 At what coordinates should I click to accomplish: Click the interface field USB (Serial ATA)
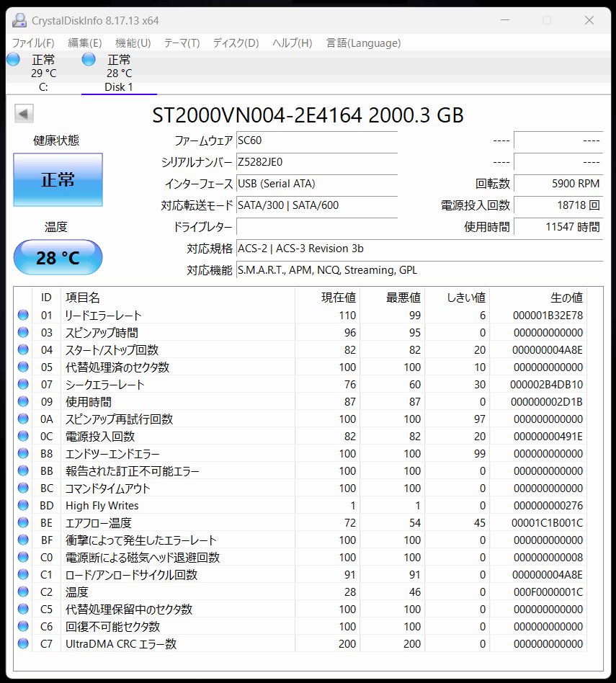coord(317,184)
